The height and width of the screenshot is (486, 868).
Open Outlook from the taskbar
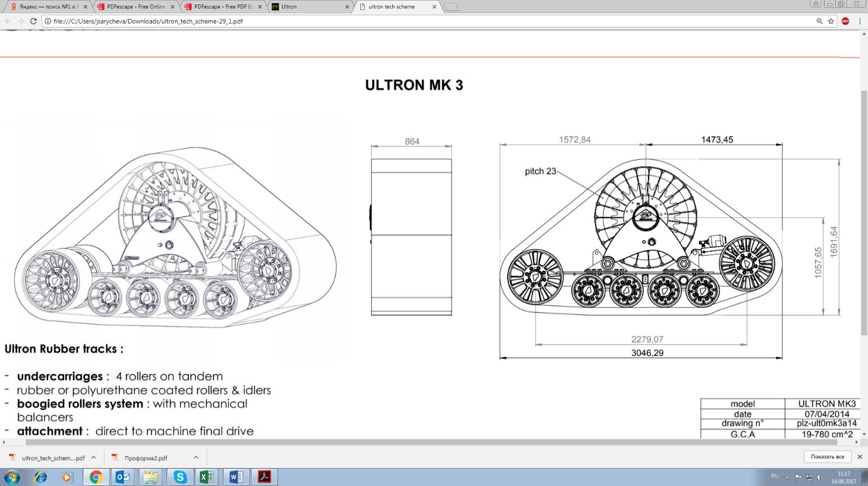[x=123, y=478]
